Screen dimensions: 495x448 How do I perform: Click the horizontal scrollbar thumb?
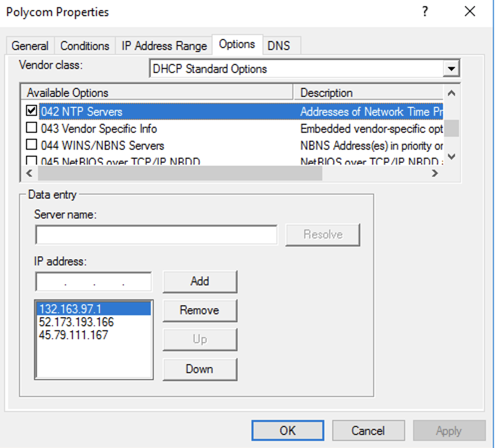[x=180, y=173]
